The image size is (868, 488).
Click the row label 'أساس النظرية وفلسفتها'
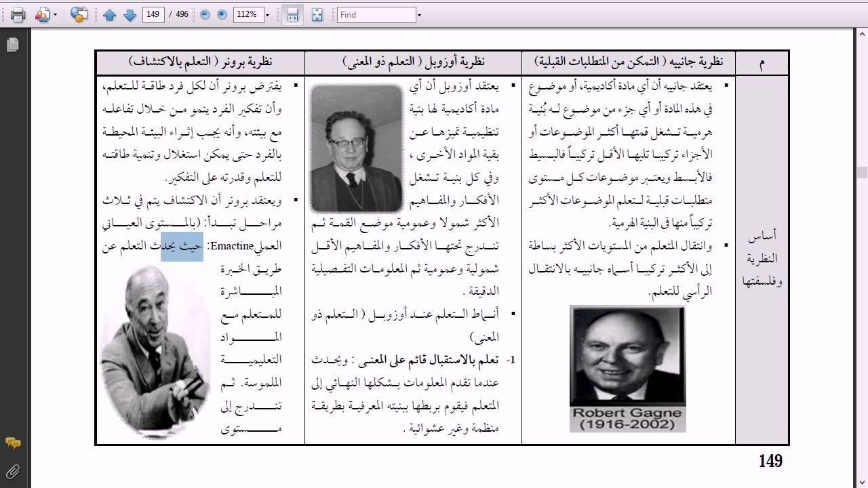point(762,259)
